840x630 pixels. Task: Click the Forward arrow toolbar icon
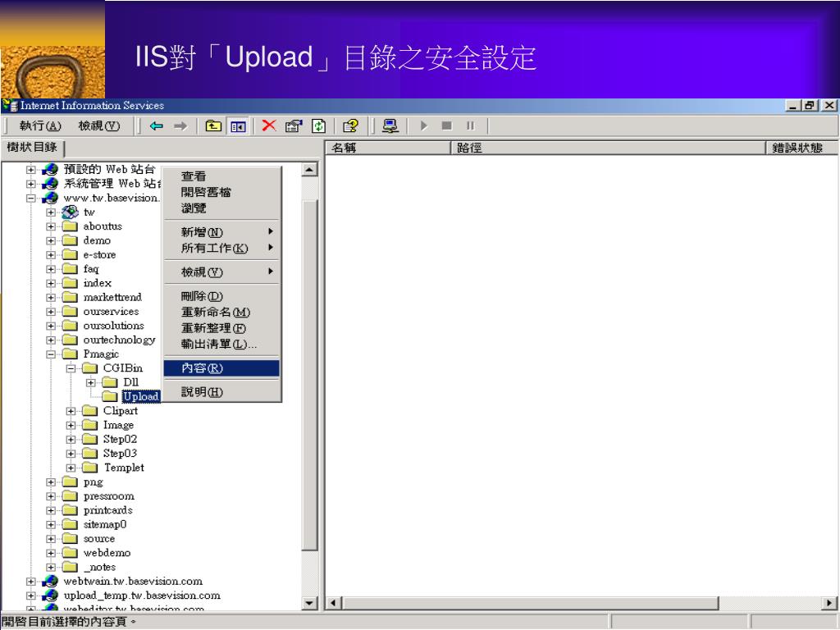point(181,126)
